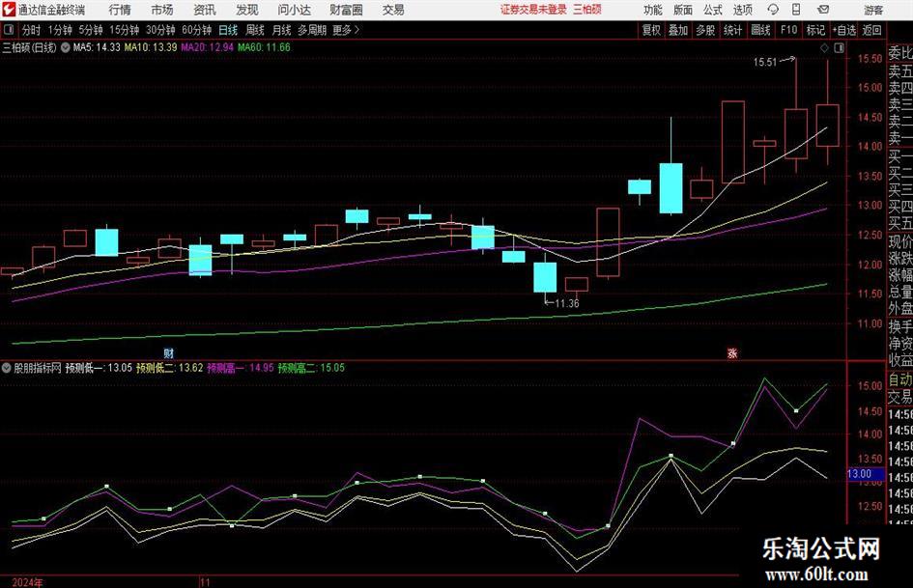The height and width of the screenshot is (588, 913).
Task: Switch to 30分钟 period tab
Action: (x=160, y=30)
